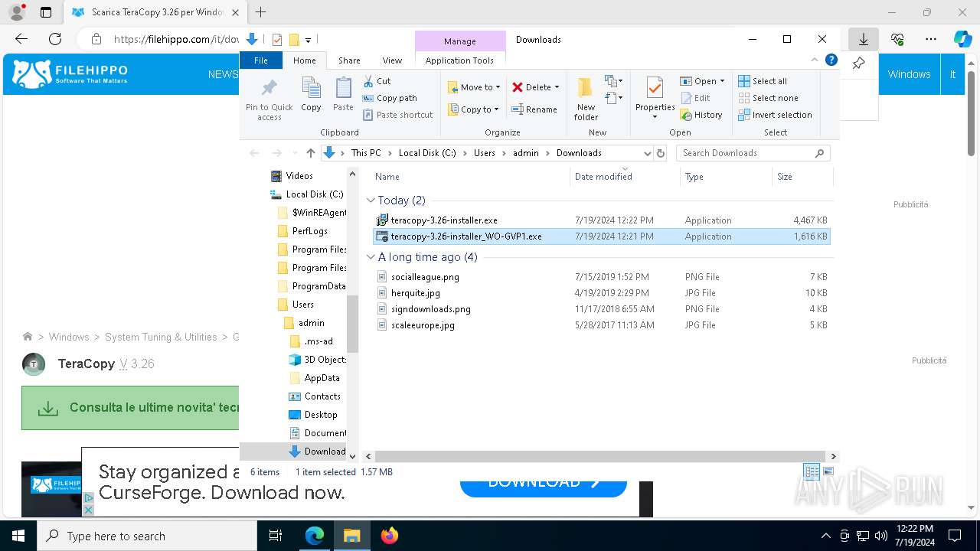Switch to the View ribbon tab
Screen dimensions: 980x551
pos(392,60)
